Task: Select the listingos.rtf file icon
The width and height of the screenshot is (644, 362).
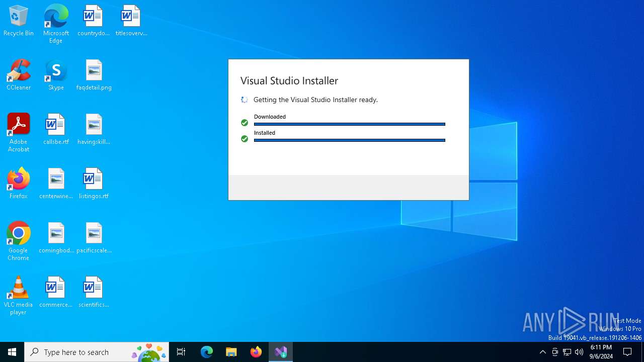Action: click(x=94, y=184)
